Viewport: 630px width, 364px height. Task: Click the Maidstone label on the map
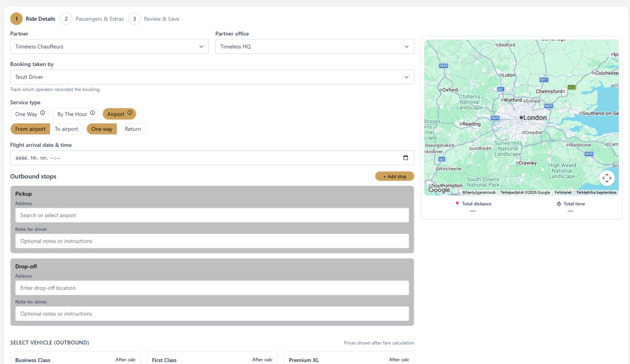tap(580, 145)
